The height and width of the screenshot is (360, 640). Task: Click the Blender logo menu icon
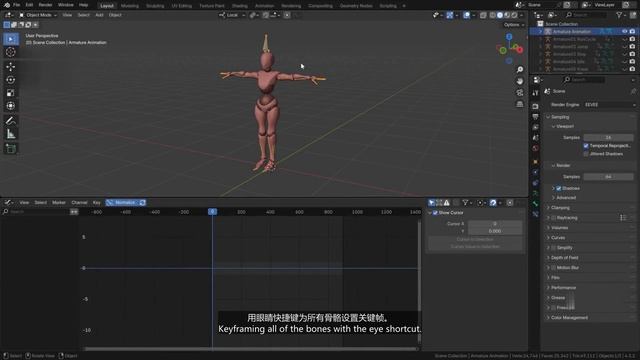point(7,5)
